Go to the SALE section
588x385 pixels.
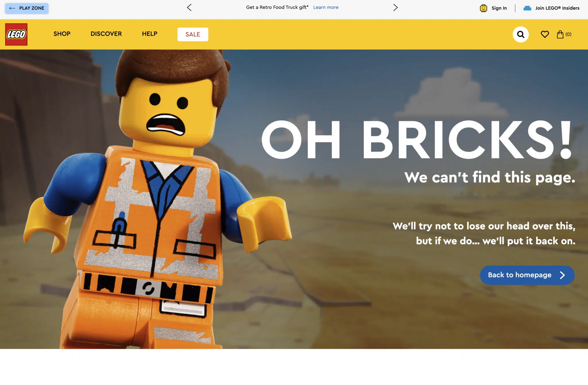193,34
